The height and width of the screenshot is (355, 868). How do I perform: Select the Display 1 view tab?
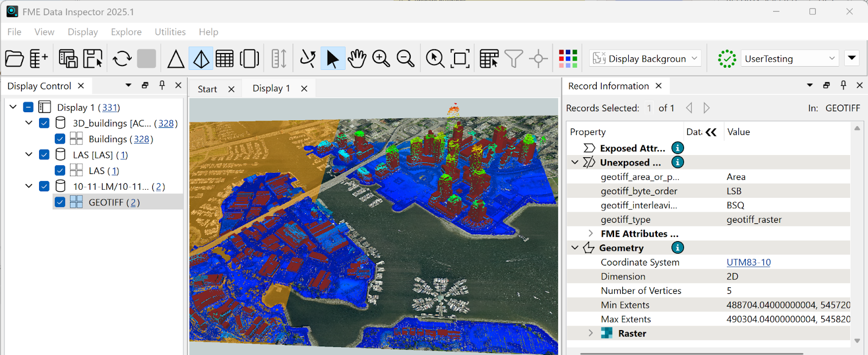click(271, 88)
